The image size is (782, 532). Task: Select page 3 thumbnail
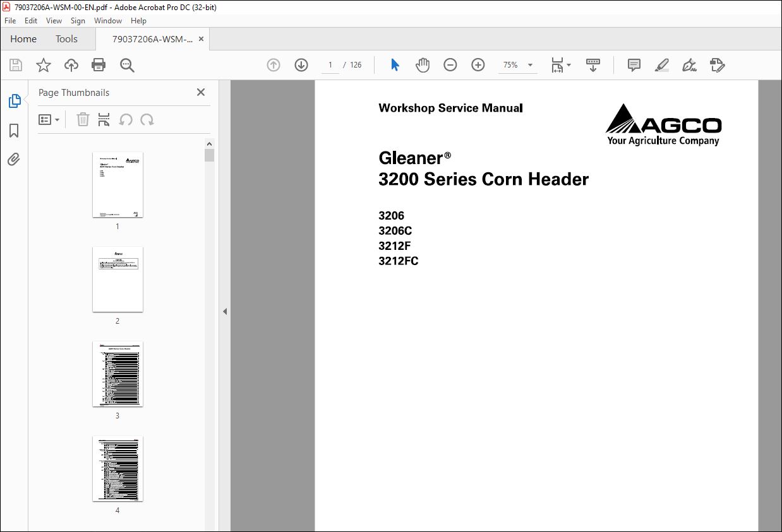(117, 374)
